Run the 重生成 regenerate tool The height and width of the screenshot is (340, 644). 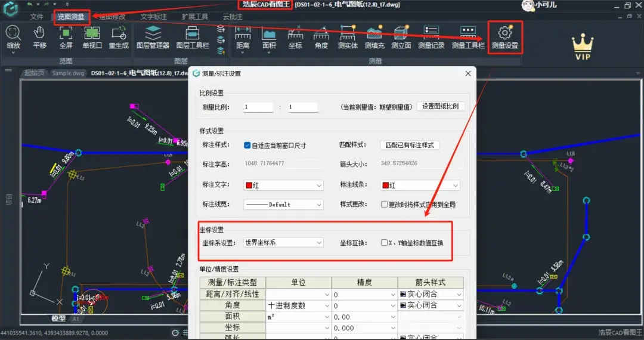[x=119, y=33]
